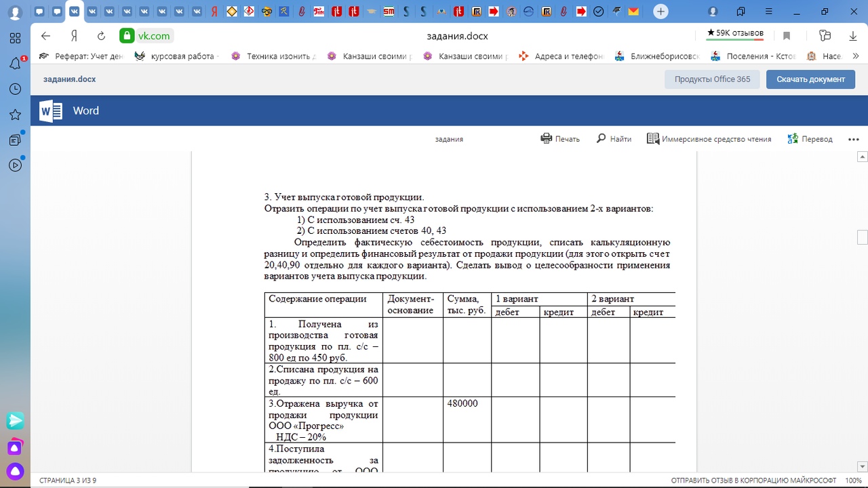Click the Содержание операции header cell
Viewport: 868px width, 488px height.
(x=323, y=304)
